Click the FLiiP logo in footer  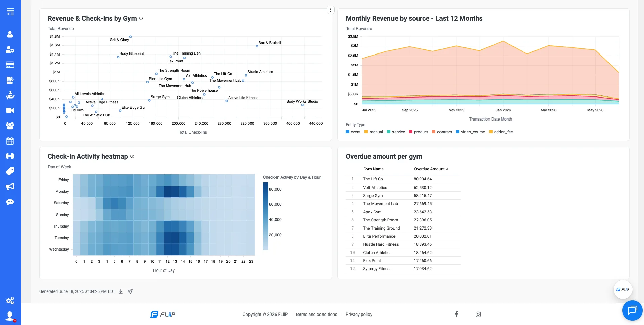pyautogui.click(x=163, y=315)
